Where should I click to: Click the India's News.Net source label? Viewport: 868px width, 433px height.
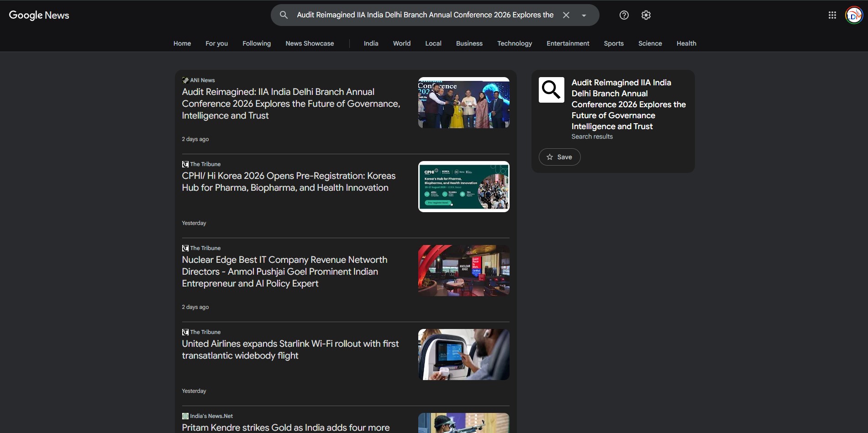211,416
